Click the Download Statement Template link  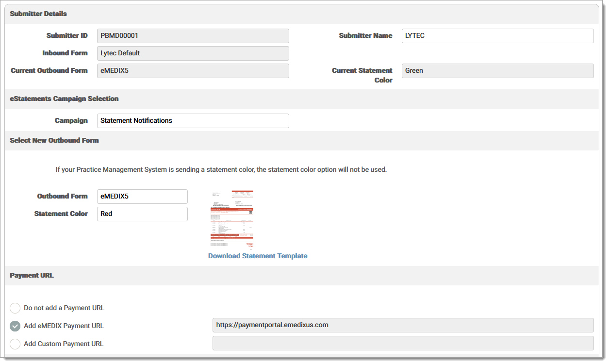[x=258, y=256]
